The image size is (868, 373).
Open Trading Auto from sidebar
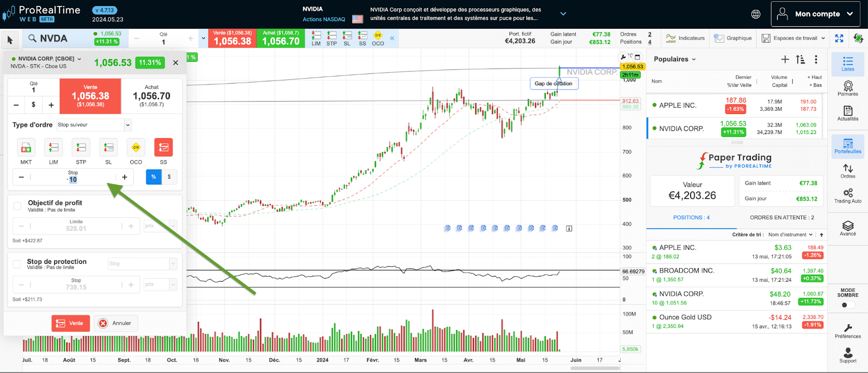(x=848, y=196)
